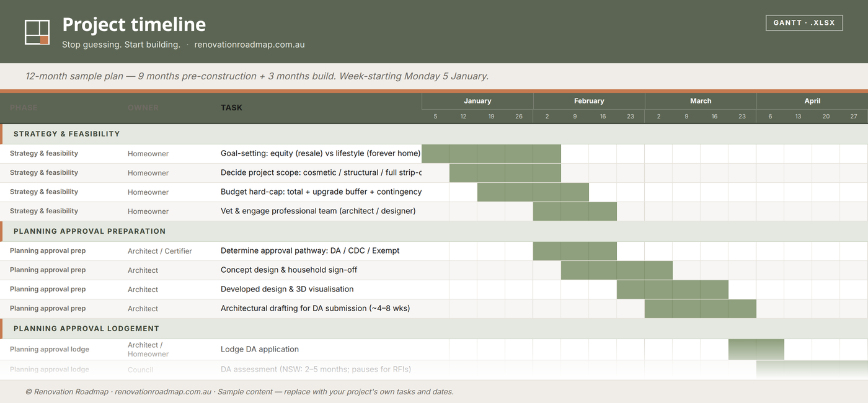Click the Decide project scope task

[x=321, y=172]
